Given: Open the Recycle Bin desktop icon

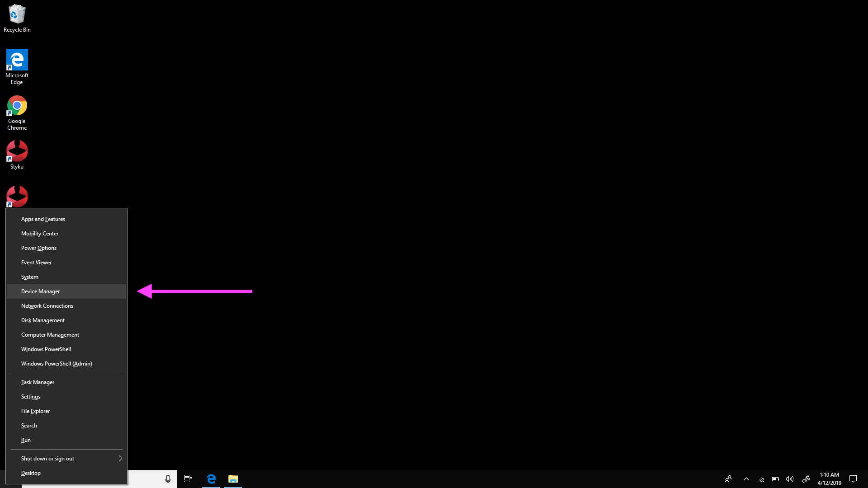Looking at the screenshot, I should (17, 14).
